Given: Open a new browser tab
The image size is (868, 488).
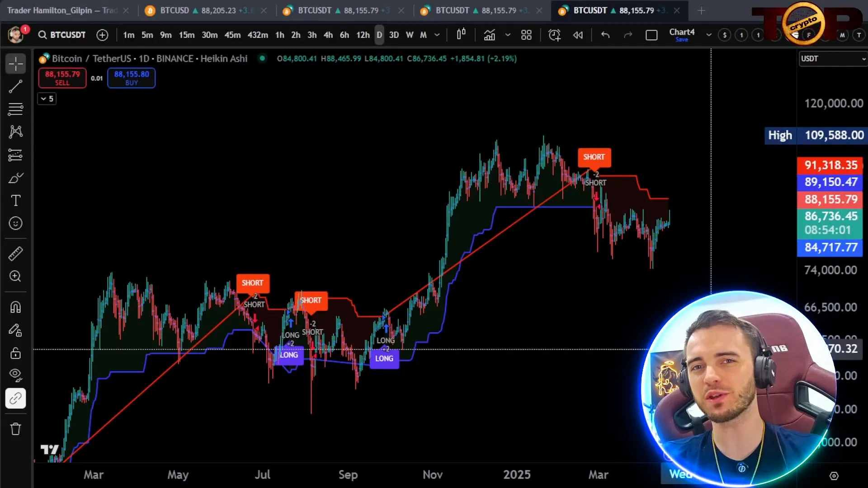Looking at the screenshot, I should click(x=701, y=10).
